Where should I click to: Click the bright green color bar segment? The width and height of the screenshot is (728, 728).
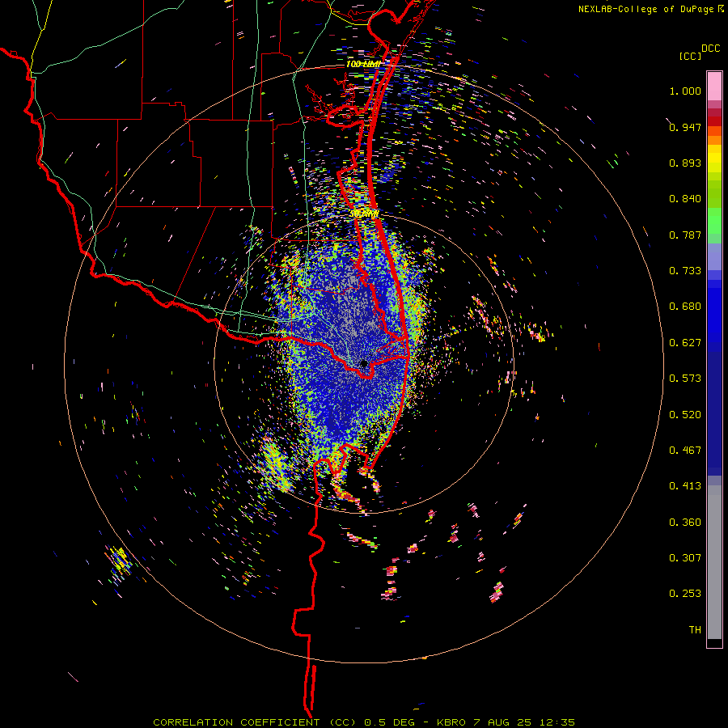pyautogui.click(x=714, y=221)
